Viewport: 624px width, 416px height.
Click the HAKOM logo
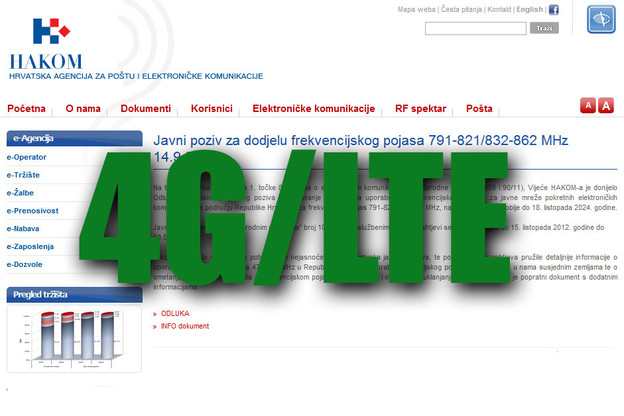pos(46,44)
